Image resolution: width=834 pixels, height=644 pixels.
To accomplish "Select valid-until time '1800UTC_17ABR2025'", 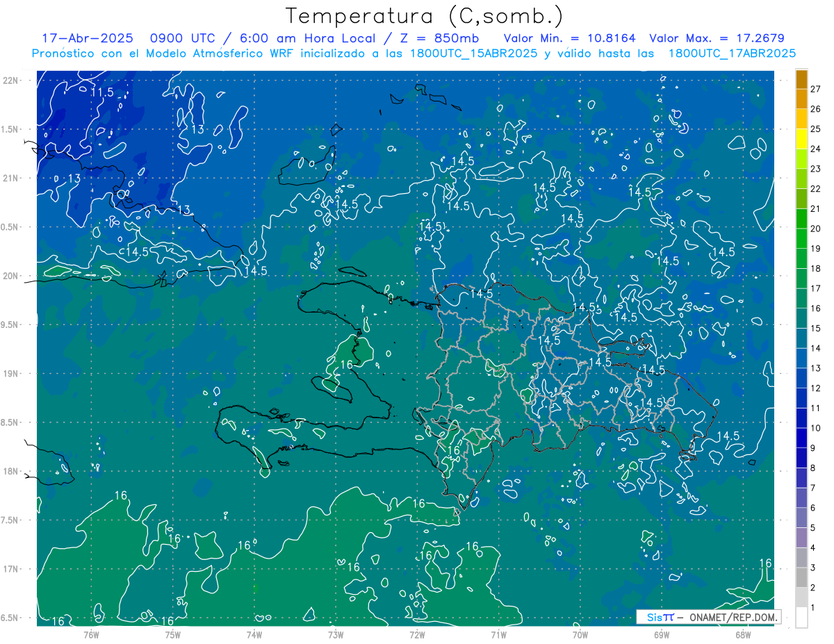I will 732,53.
